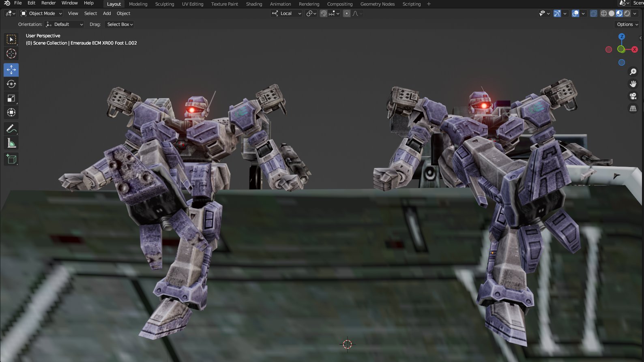Image resolution: width=644 pixels, height=362 pixels.
Task: Open Object Mode dropdown
Action: click(x=41, y=13)
